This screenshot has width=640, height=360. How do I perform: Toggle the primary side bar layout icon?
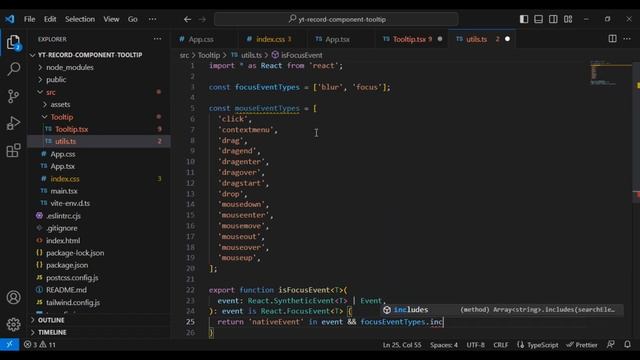pos(524,19)
